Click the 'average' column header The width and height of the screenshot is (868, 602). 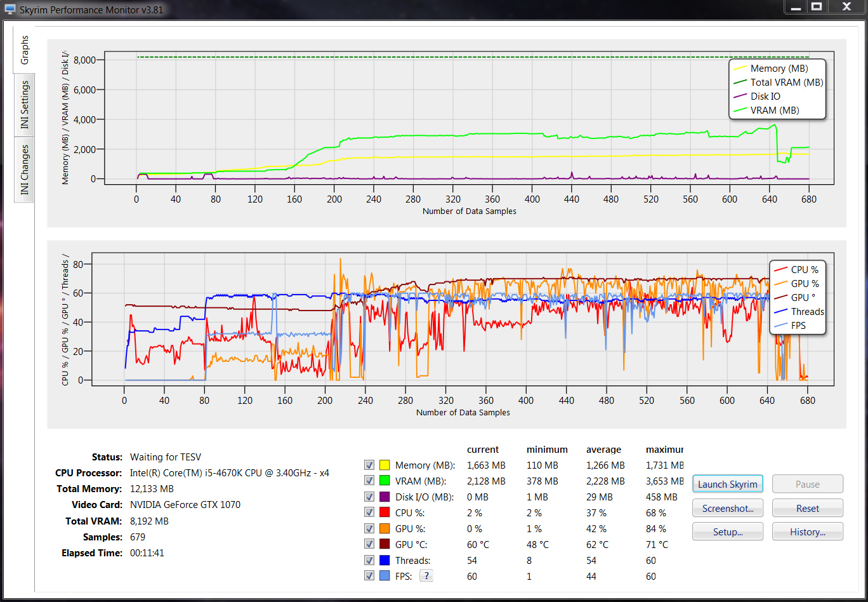pyautogui.click(x=604, y=450)
